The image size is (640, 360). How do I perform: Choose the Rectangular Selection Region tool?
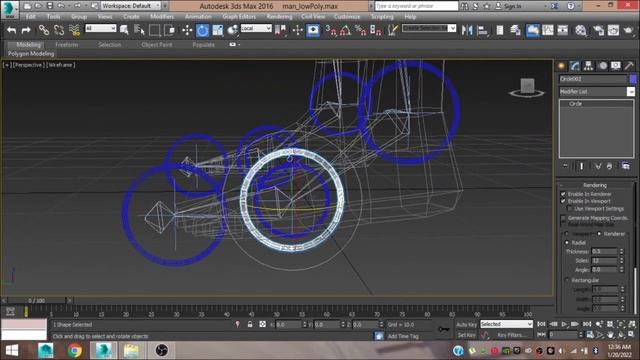click(154, 30)
